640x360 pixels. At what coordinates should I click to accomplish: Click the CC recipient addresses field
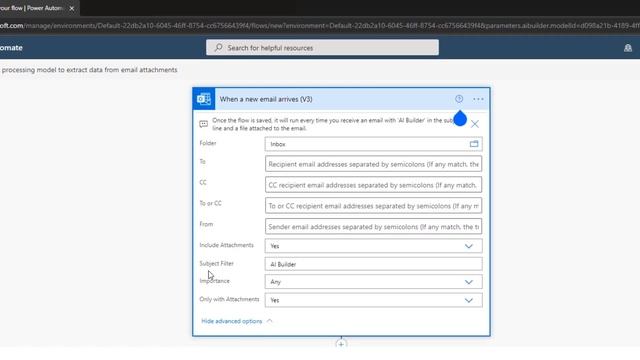[x=373, y=185]
